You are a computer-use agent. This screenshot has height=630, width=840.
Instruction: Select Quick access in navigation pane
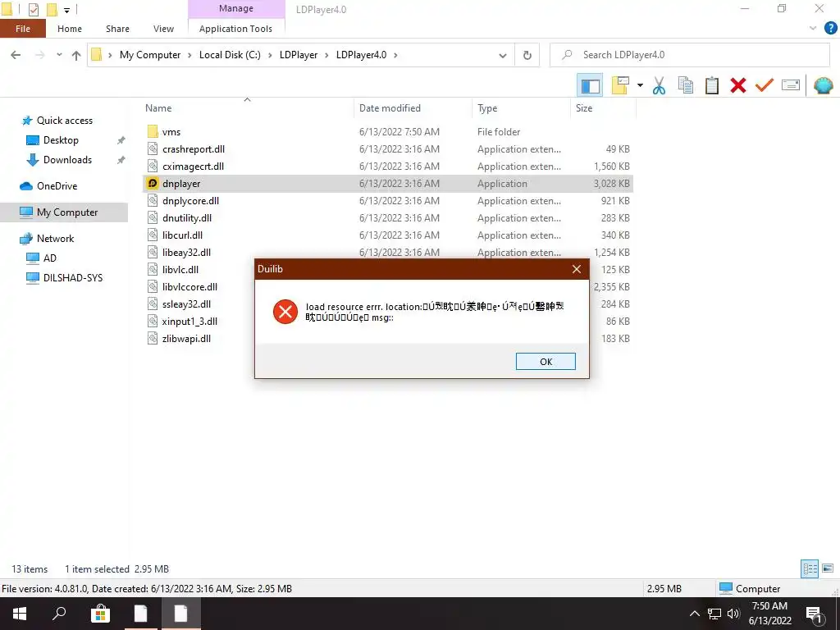[64, 121]
